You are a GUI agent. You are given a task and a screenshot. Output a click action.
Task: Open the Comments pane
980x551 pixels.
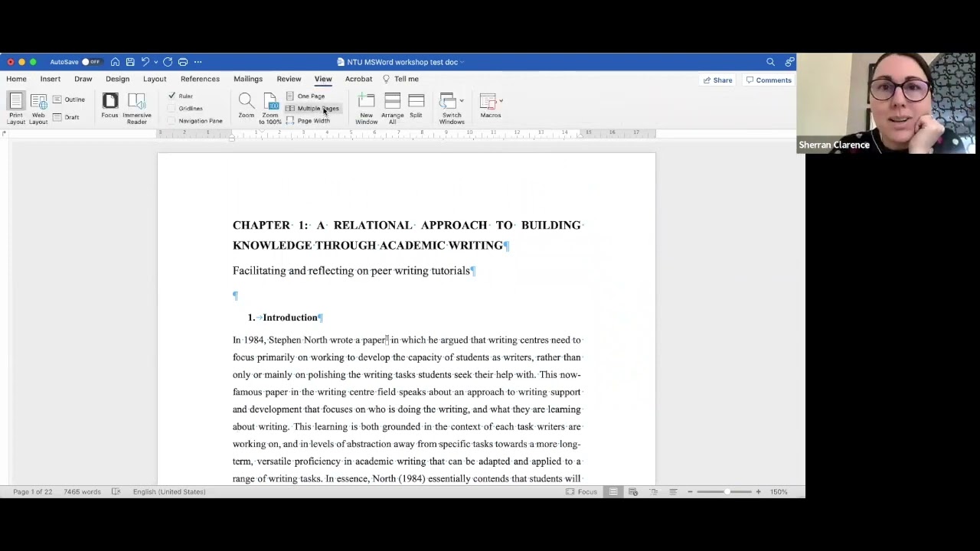[x=769, y=80]
